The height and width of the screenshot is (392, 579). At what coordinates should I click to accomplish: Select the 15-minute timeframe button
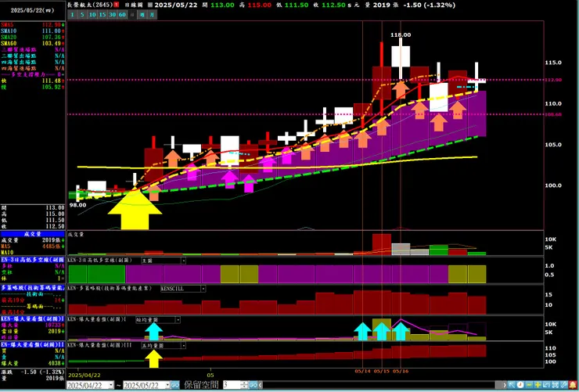click(102, 15)
